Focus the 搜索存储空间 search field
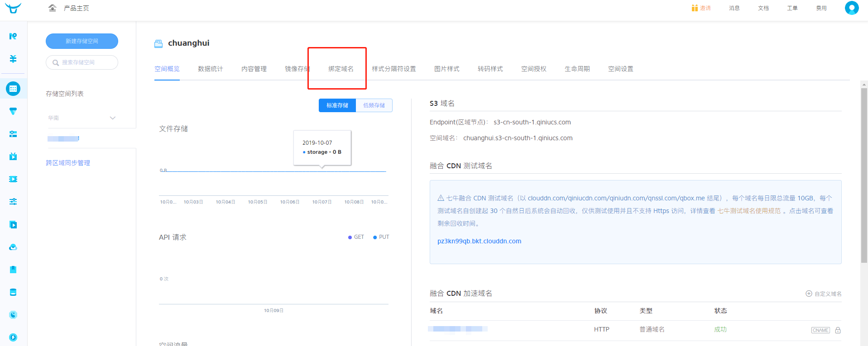The width and height of the screenshot is (868, 346). pos(82,62)
